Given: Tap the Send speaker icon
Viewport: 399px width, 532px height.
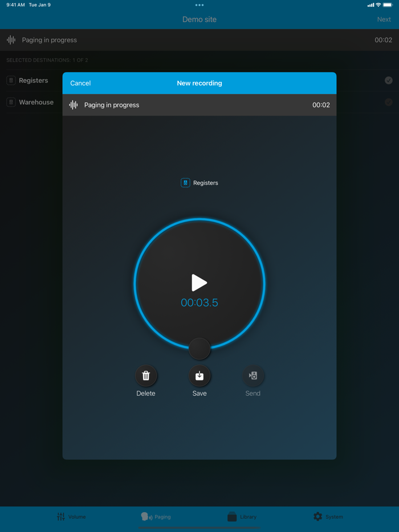Looking at the screenshot, I should tap(253, 375).
